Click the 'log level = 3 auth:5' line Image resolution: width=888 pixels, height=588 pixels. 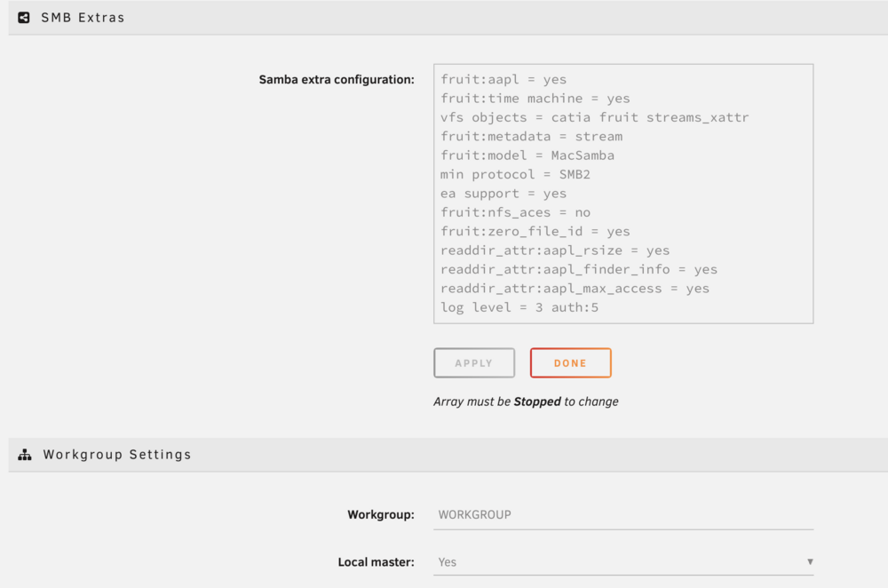(x=519, y=307)
